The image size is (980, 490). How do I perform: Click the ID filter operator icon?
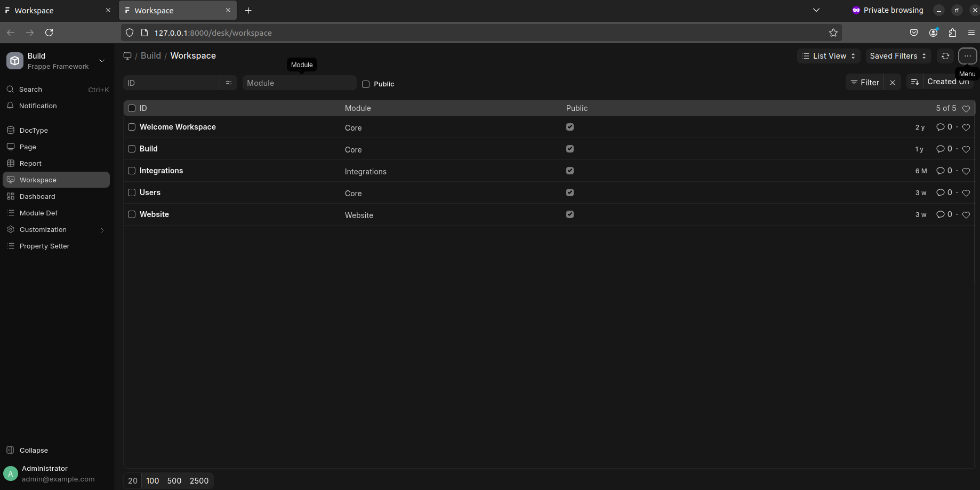(228, 83)
